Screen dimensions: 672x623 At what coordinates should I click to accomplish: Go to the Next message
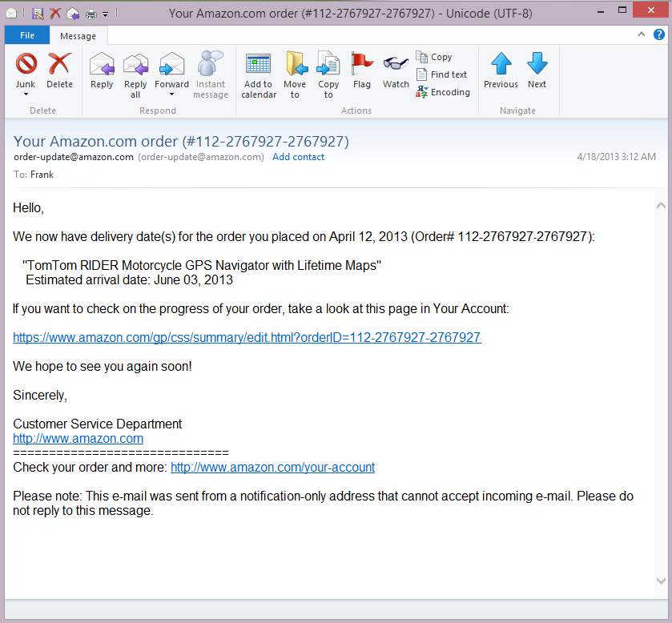pos(537,70)
